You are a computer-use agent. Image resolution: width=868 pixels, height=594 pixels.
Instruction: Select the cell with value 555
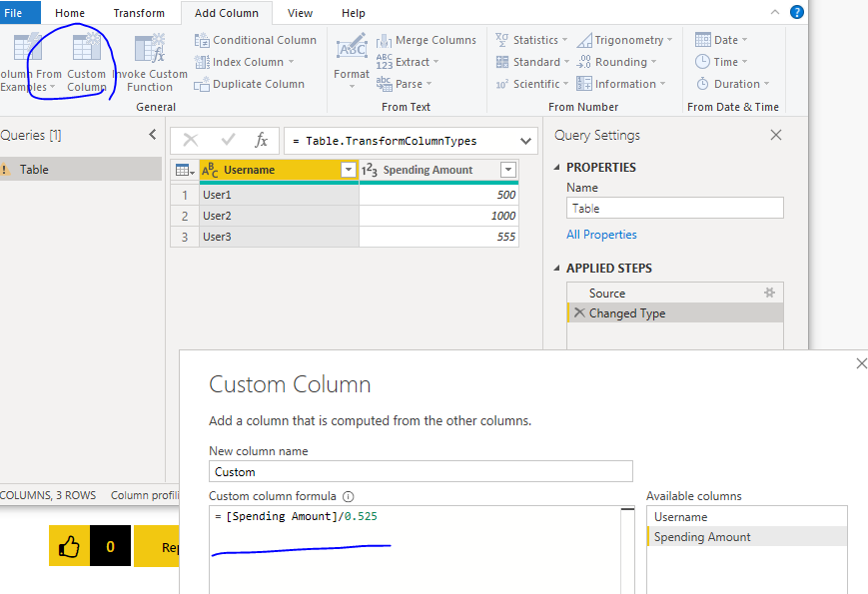(438, 237)
